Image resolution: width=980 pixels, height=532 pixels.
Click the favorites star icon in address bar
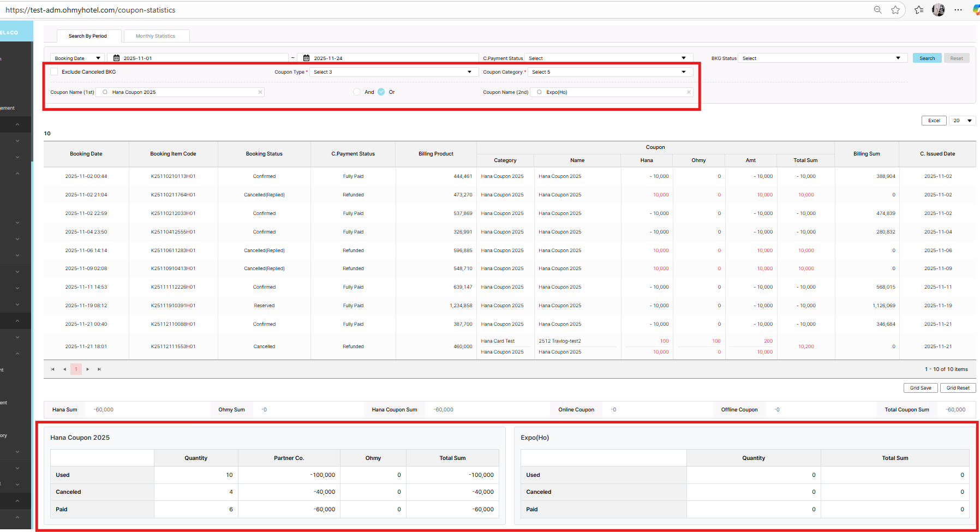895,10
